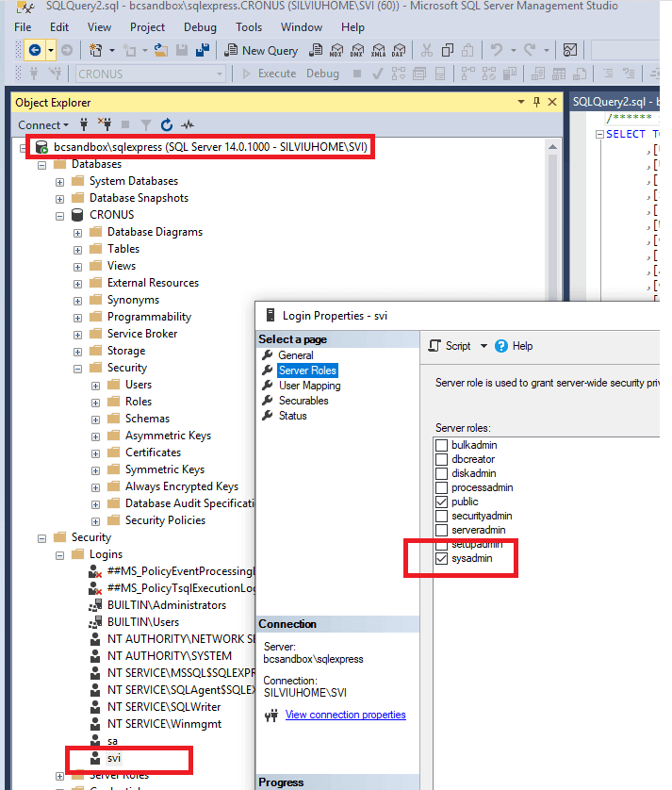Check the bulkadmin server role
This screenshot has width=672, height=790.
(441, 445)
